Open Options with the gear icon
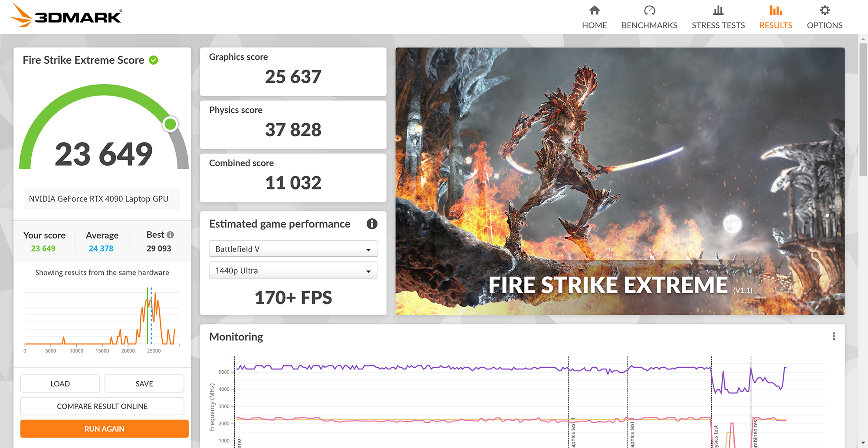The width and height of the screenshot is (868, 448). click(x=825, y=10)
